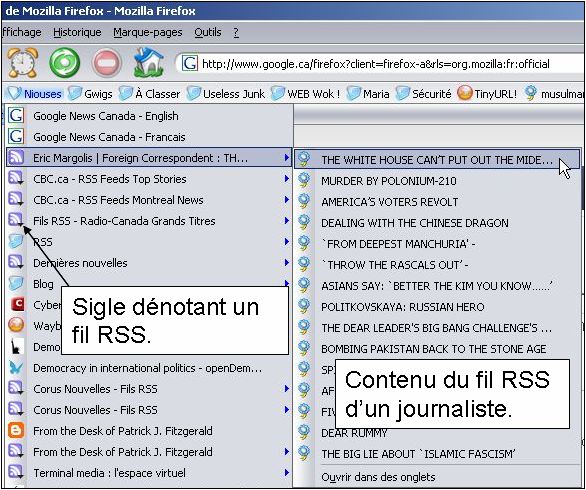Viewport: 586px width, 490px height.
Task: Expand Fils RSS Radio-Canada Grands Titres arrow
Action: [x=286, y=221]
